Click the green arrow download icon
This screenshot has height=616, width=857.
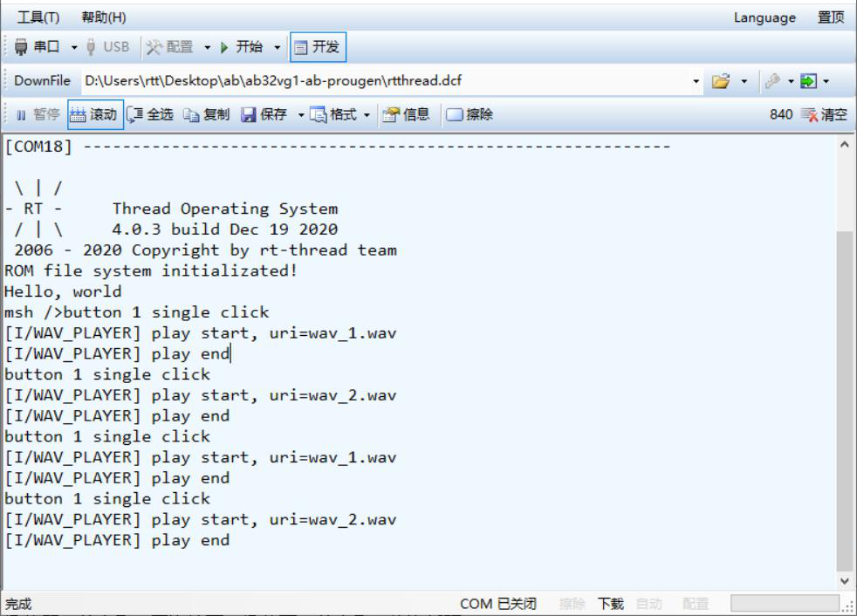click(x=808, y=81)
